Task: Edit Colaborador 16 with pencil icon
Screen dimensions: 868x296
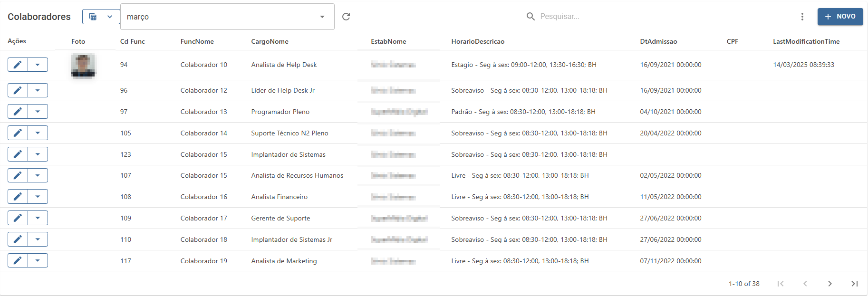Action: click(x=18, y=197)
